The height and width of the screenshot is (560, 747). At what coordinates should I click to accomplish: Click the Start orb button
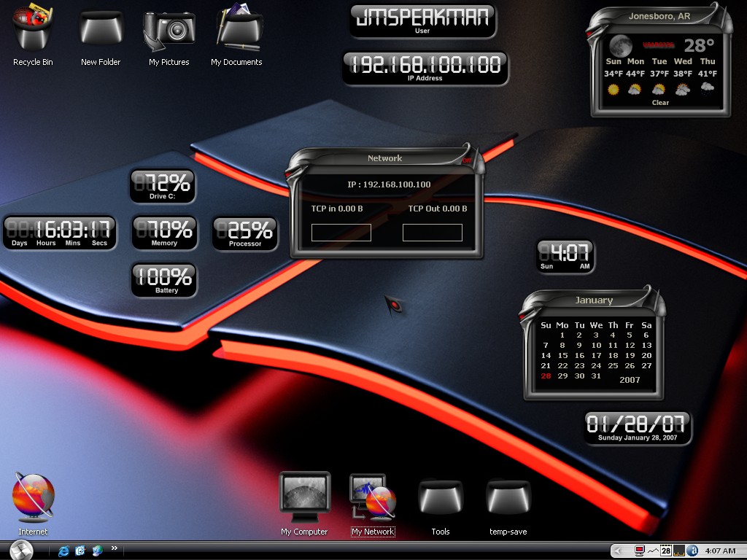click(21, 551)
